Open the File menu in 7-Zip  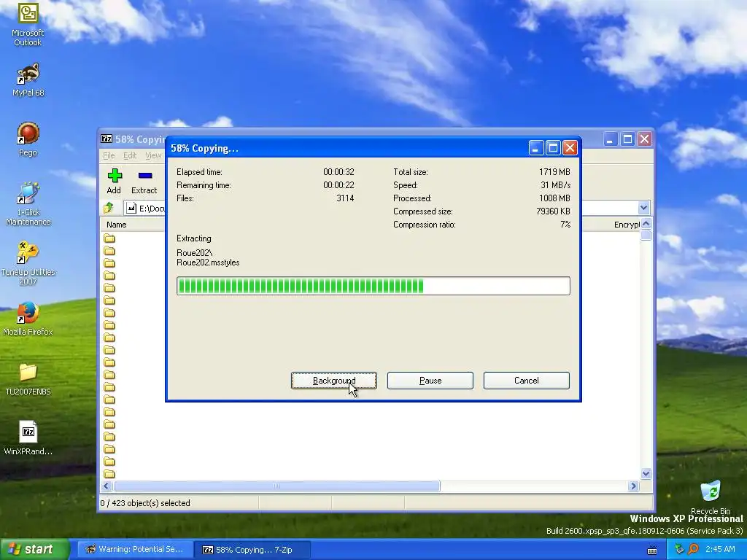coord(109,155)
